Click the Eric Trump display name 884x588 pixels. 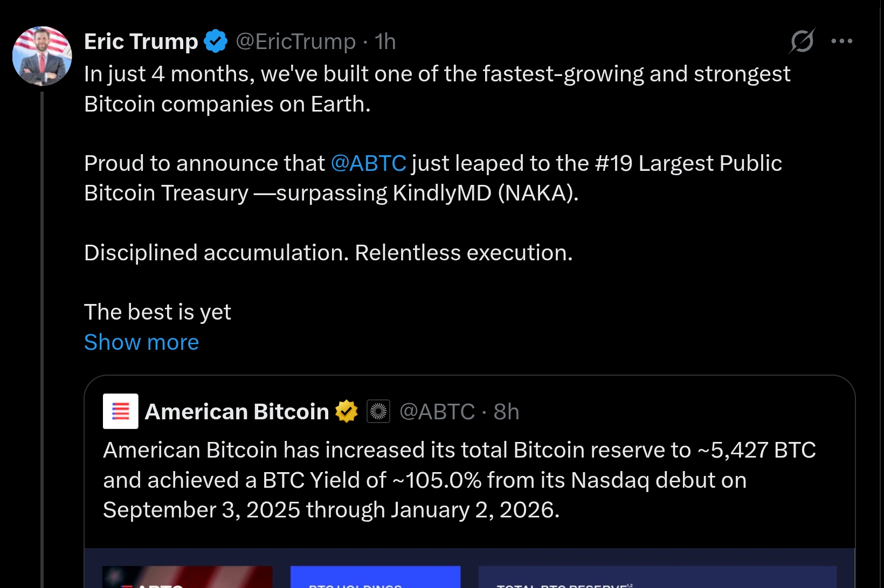(141, 41)
